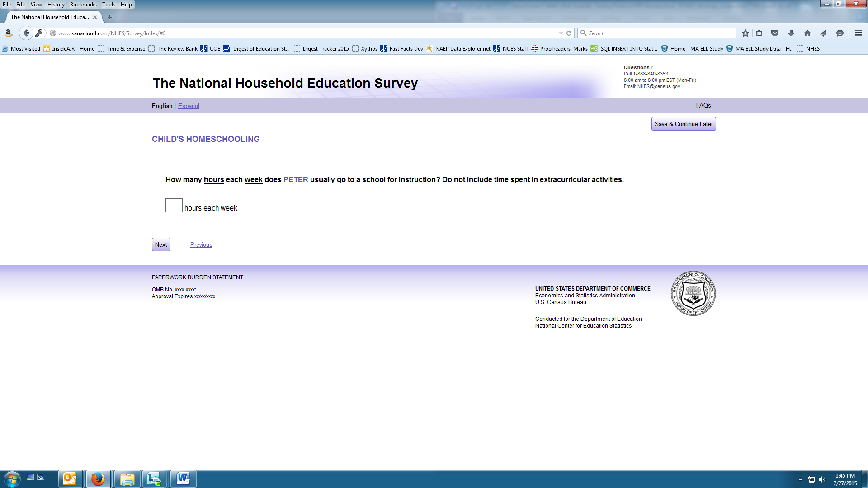The image size is (868, 488).
Task: Show bookmarks list icon
Action: click(759, 33)
